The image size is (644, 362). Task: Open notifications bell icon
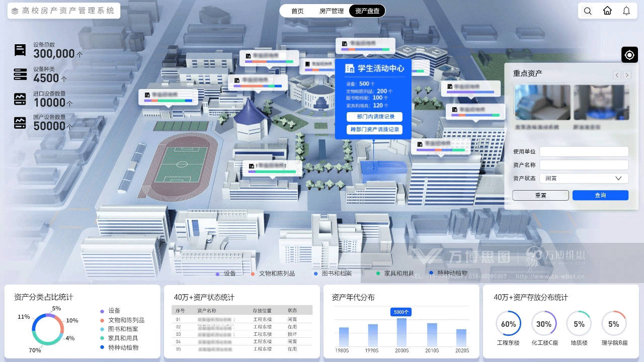[x=626, y=11]
